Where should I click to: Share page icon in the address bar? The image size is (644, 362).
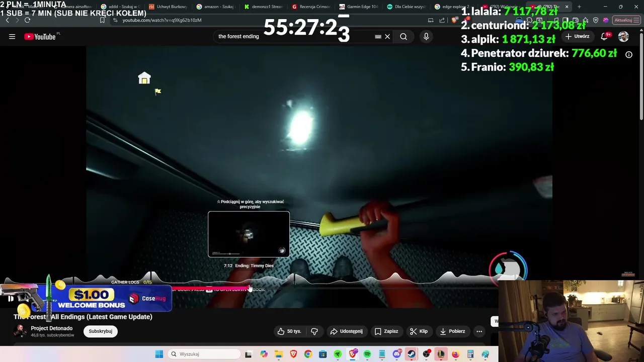[442, 20]
